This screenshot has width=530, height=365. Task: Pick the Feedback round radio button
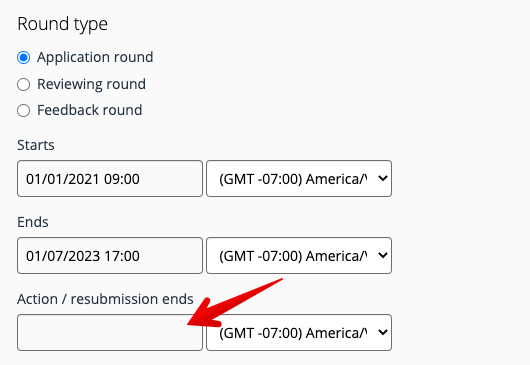point(24,110)
